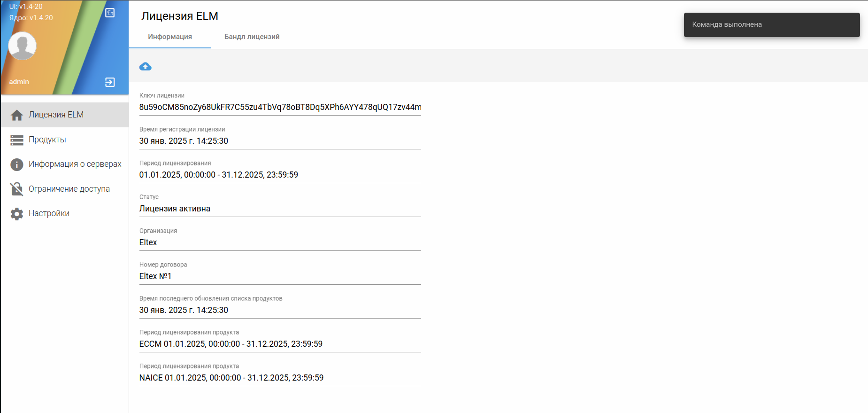This screenshot has height=413, width=868.
Task: Go to Информация о серверах
Action: pos(75,164)
